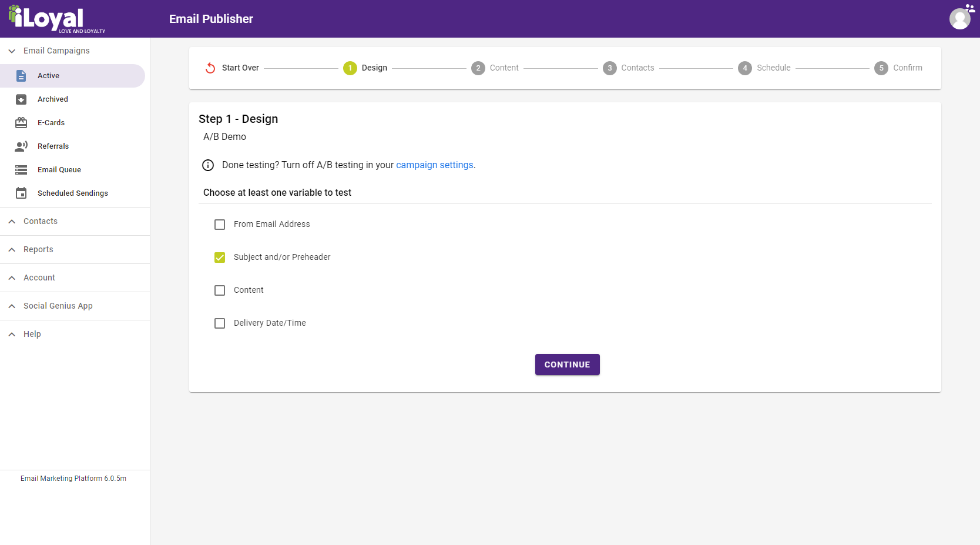Open the Scheduled Sendings calendar icon
The width and height of the screenshot is (980, 545).
(x=21, y=193)
